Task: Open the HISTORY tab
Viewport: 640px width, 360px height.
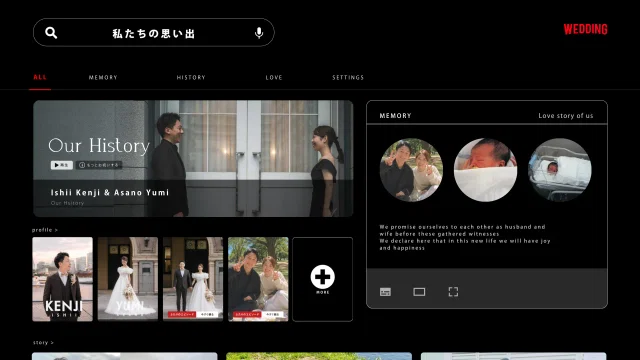Action: 191,78
